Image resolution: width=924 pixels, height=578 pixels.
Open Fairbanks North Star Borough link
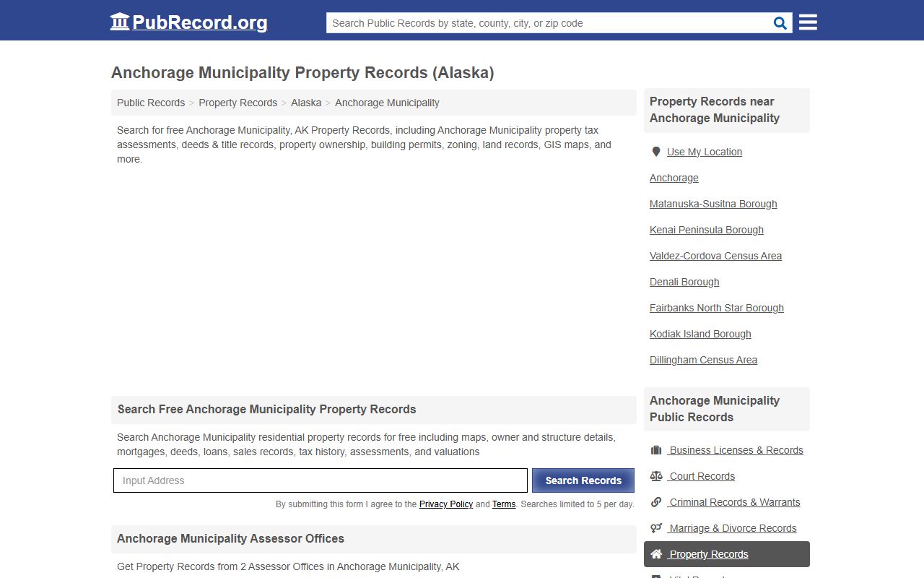[x=717, y=308]
